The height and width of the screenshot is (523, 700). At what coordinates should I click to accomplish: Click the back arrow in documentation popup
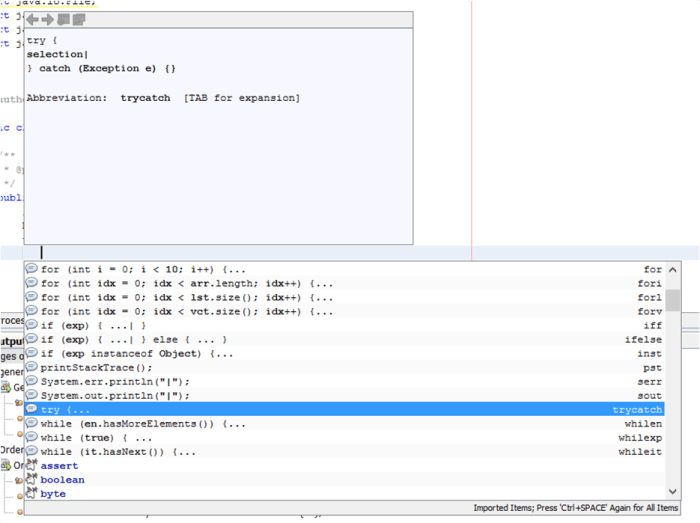click(x=33, y=20)
